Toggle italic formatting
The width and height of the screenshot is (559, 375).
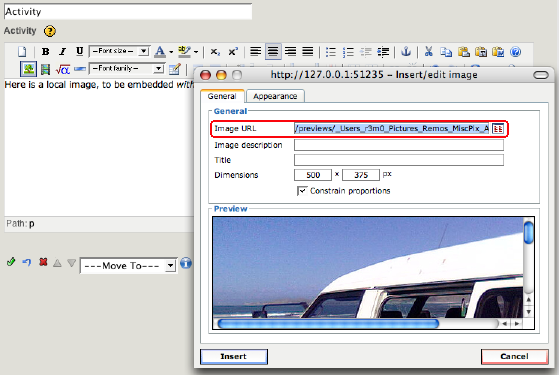[x=62, y=52]
